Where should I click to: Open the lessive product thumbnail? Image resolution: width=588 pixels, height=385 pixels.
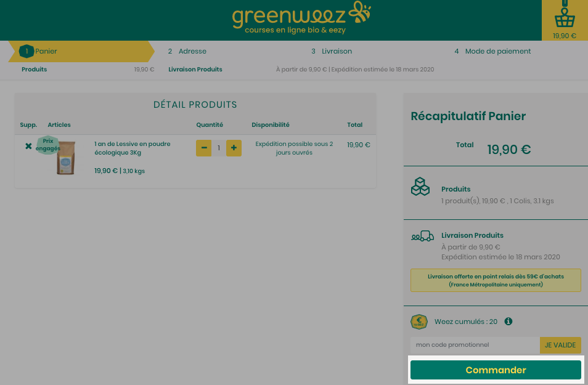(67, 158)
